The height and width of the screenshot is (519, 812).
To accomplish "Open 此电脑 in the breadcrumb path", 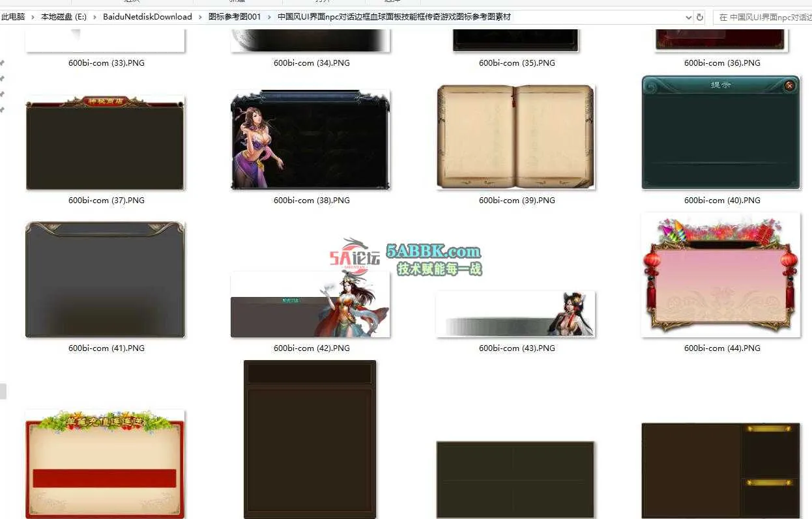I will pyautogui.click(x=13, y=17).
